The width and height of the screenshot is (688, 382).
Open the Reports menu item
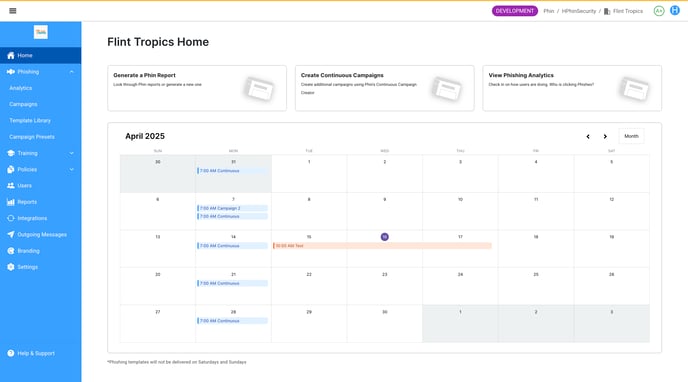click(40, 202)
